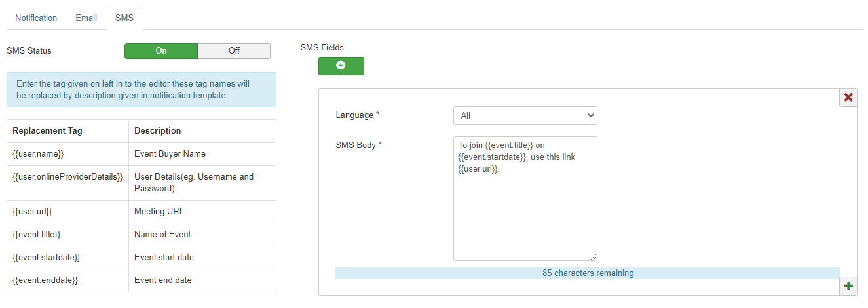Click the {{user.onlineProviderDetails}} tag cell
This screenshot has height=308, width=868.
(x=67, y=177)
